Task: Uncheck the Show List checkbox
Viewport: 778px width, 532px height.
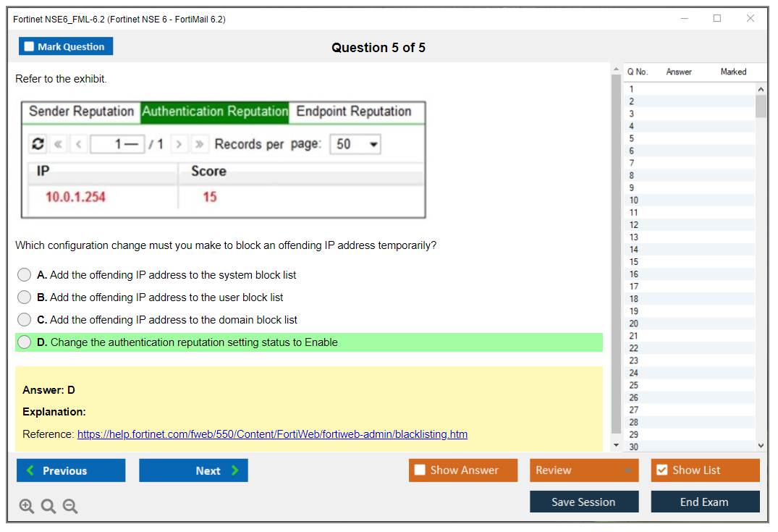Action: coord(661,470)
